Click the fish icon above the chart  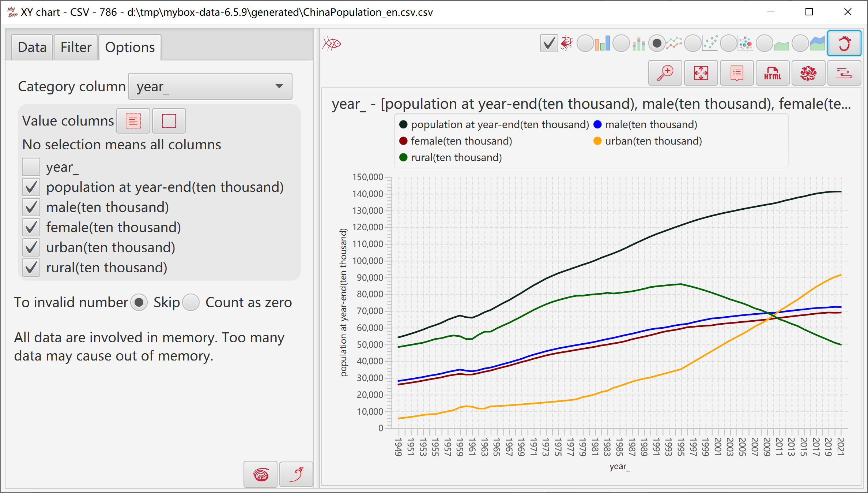(332, 44)
